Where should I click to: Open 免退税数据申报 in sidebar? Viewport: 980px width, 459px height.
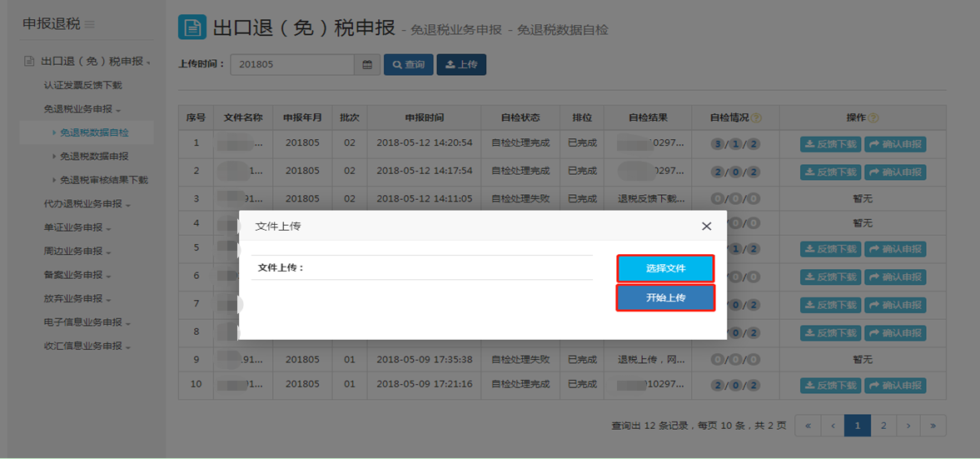94,157
